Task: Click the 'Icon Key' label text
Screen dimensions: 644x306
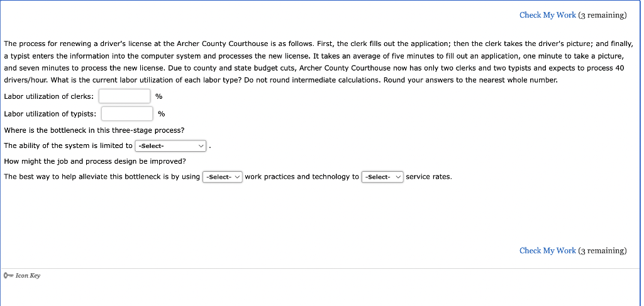Action: point(28,276)
